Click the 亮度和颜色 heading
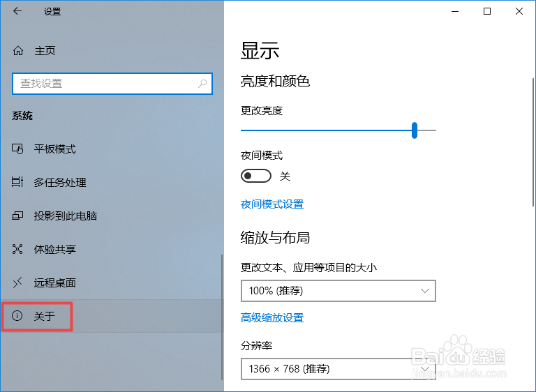 pyautogui.click(x=275, y=82)
